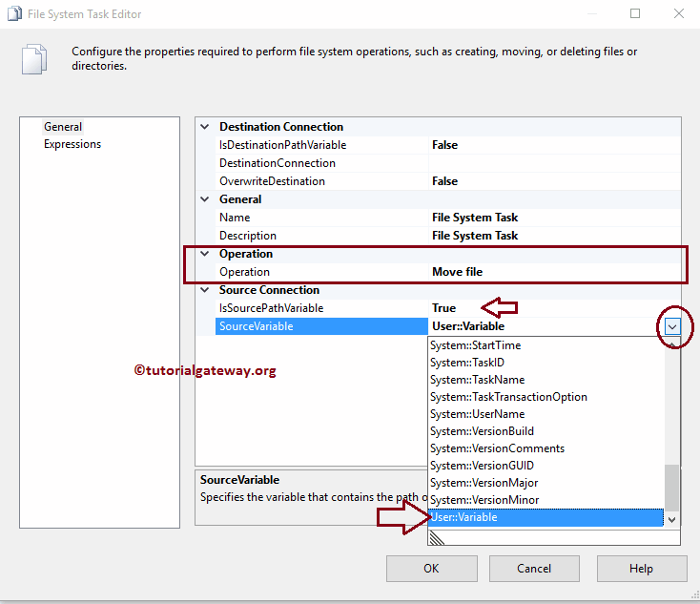Click the empty DestinationConnection value cell
The width and height of the screenshot is (700, 604).
tap(554, 163)
